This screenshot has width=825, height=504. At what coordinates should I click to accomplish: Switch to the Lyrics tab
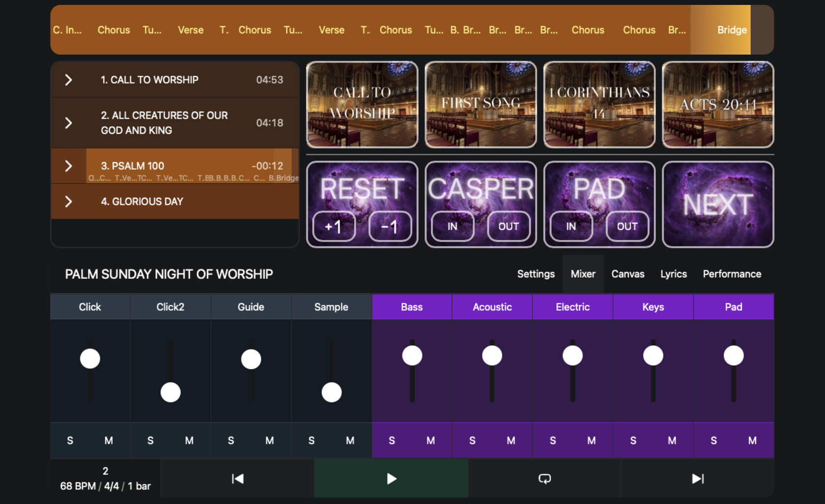point(673,274)
